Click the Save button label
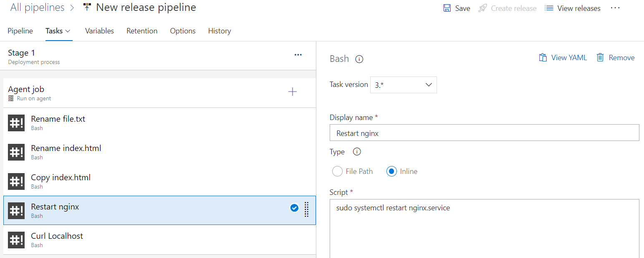The image size is (644, 258). 463,8
